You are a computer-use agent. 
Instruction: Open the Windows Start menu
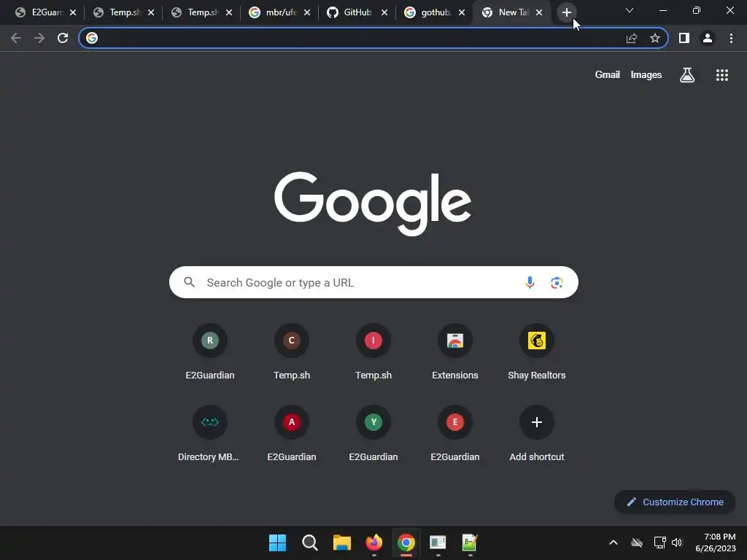coord(277,542)
